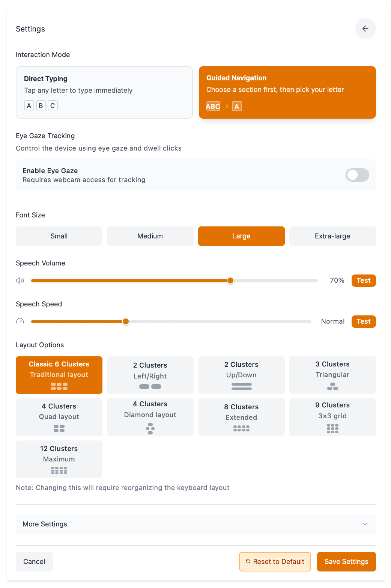Screen dimensions: 391x588
Task: Choose the Medium font size
Action: tap(150, 236)
